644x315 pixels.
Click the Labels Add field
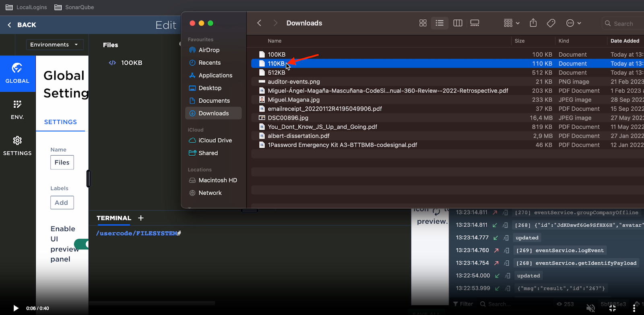pyautogui.click(x=62, y=203)
